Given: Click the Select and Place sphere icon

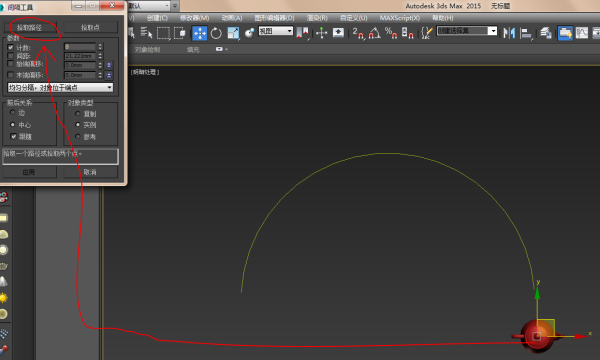Looking at the screenshot, I should (249, 33).
